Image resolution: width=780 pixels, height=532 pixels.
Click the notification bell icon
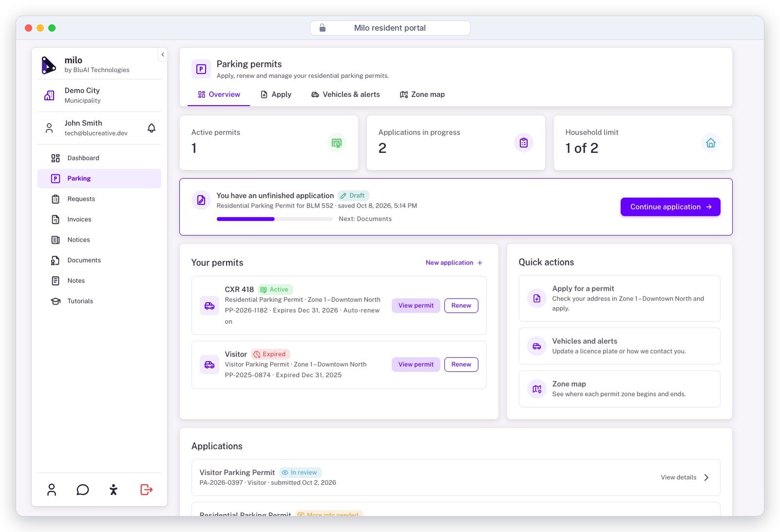152,128
